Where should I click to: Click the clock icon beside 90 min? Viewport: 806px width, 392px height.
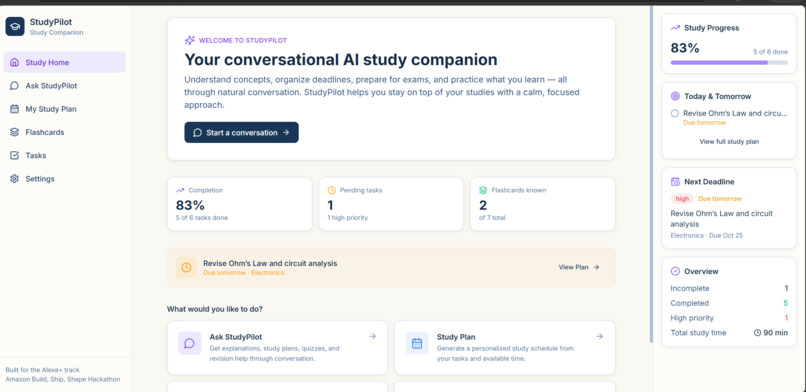pyautogui.click(x=757, y=332)
